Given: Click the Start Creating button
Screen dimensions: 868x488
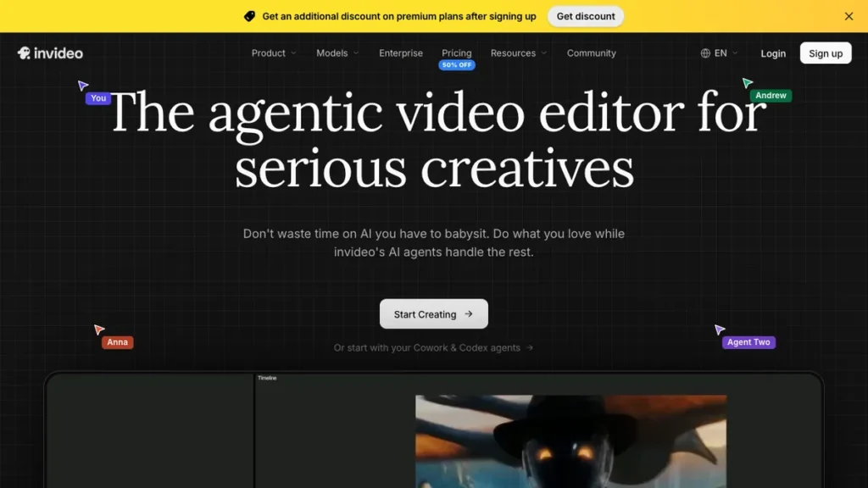Looking at the screenshot, I should click(433, 313).
